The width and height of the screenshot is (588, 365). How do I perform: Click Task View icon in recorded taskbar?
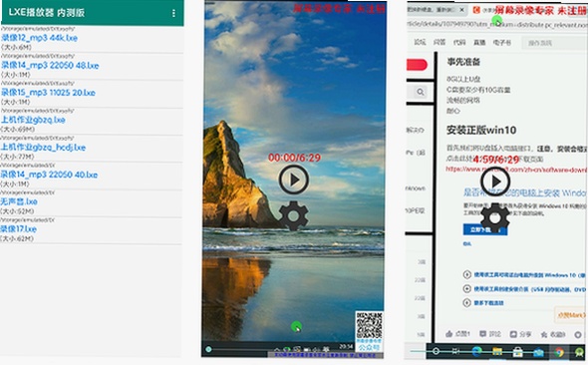click(456, 351)
